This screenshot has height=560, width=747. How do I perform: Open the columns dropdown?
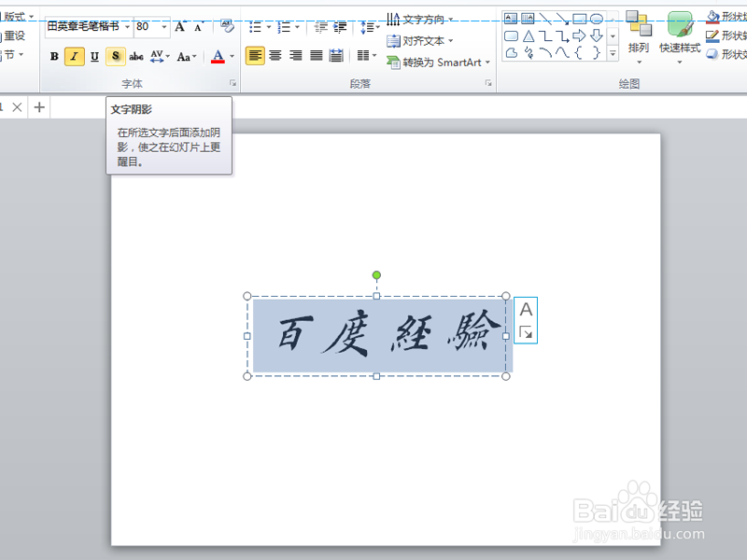point(366,56)
